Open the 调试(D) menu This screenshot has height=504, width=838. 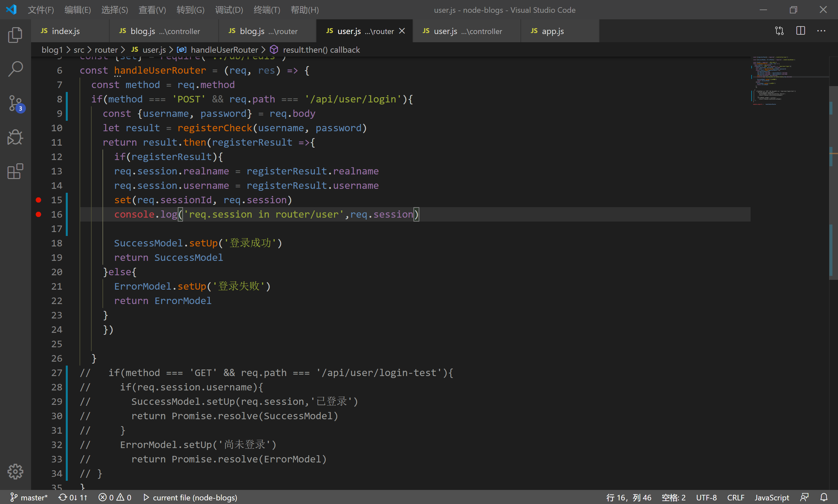pyautogui.click(x=229, y=10)
